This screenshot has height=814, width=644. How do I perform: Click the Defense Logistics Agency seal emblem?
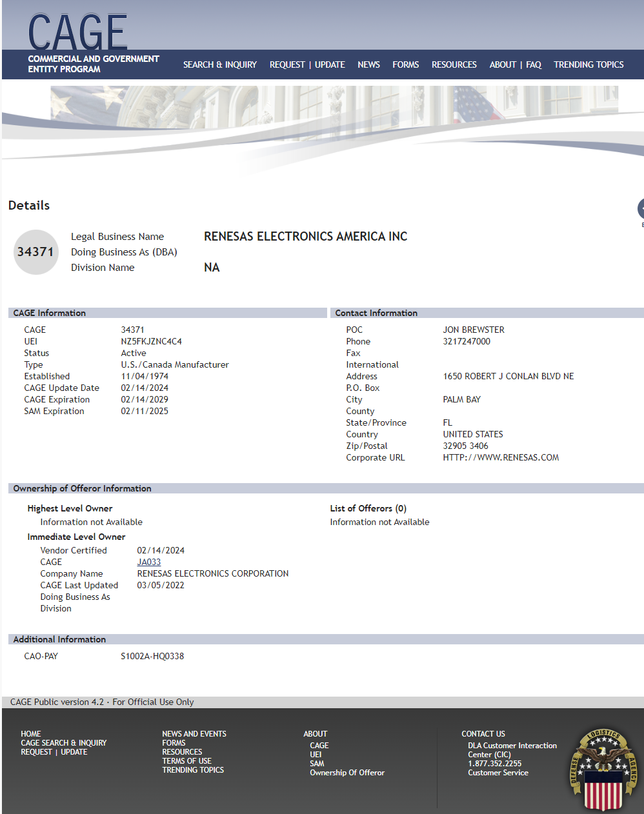click(603, 769)
